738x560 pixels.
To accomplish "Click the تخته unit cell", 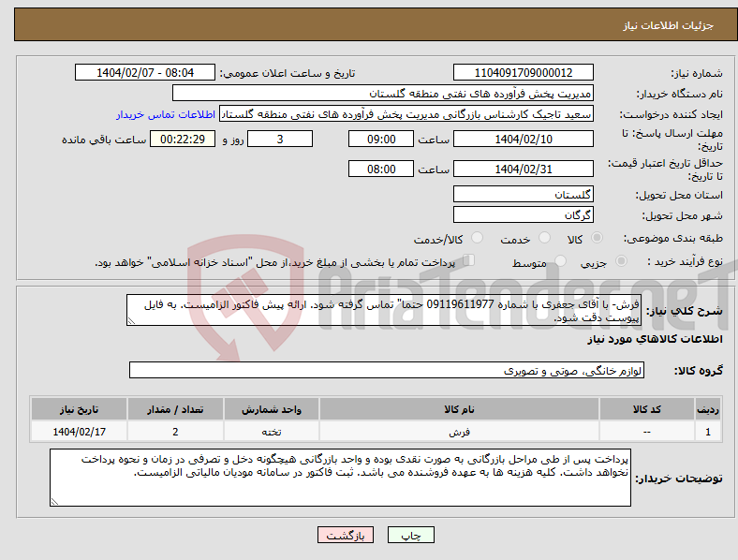I will click(x=271, y=432).
